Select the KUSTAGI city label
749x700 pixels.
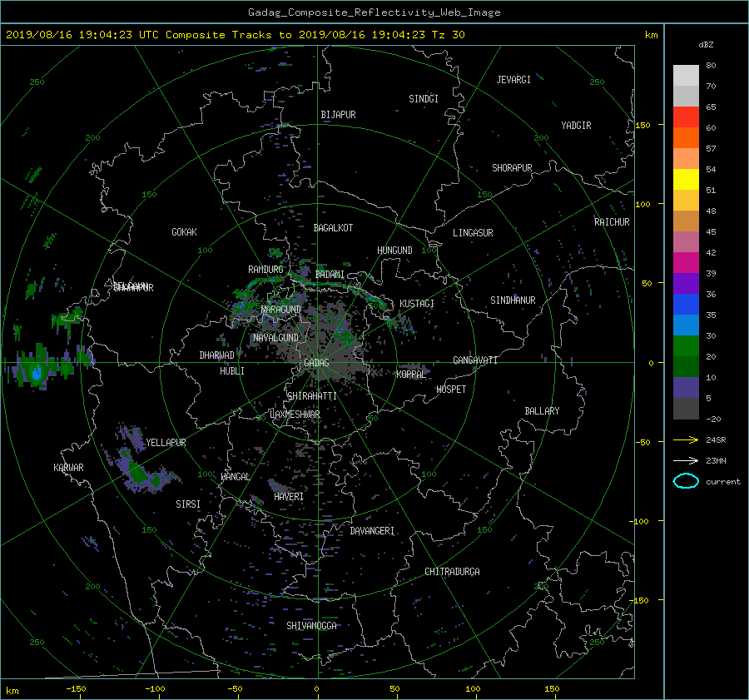point(417,304)
